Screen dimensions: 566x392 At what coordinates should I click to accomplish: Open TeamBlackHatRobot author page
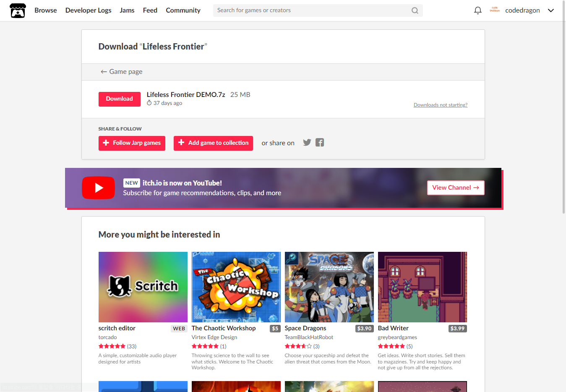309,337
